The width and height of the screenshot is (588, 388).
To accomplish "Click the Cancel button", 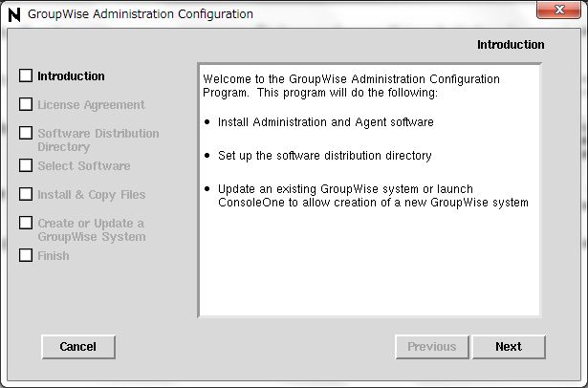I will point(78,347).
